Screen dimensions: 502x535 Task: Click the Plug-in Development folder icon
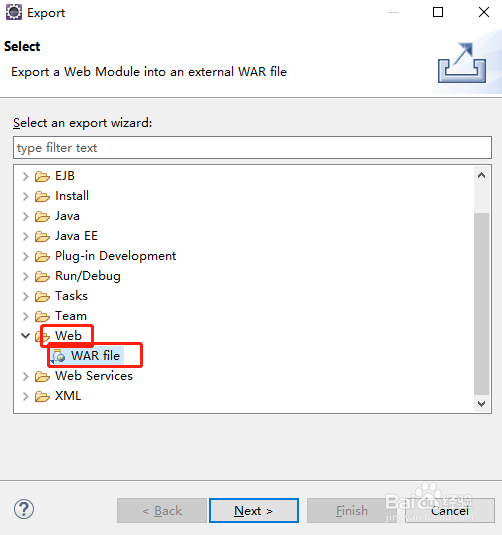pos(42,257)
